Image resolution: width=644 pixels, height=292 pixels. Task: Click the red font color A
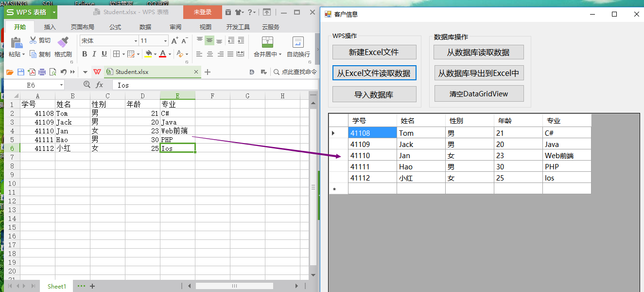pos(163,54)
